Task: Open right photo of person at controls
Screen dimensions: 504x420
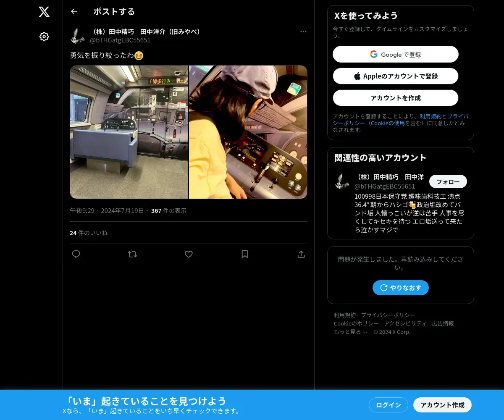Action: tap(248, 132)
